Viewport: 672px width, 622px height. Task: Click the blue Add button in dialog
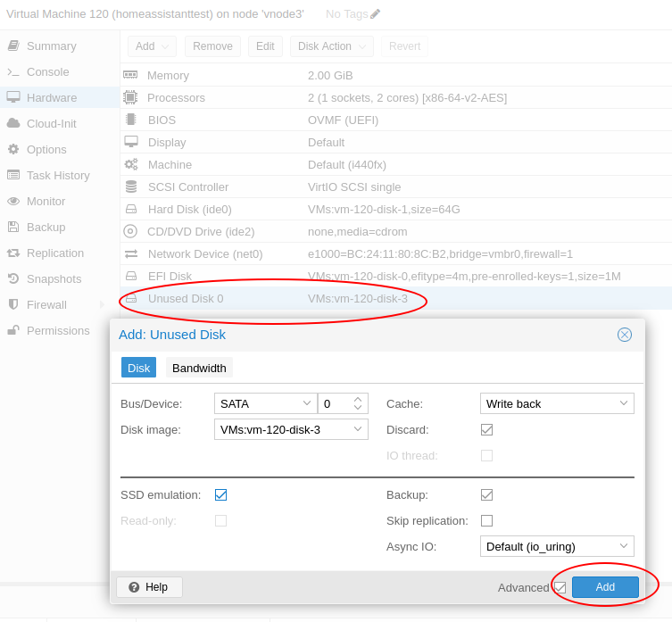click(x=605, y=587)
